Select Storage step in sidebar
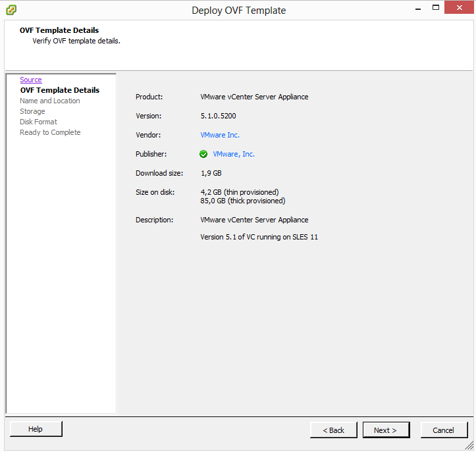This screenshot has height=452, width=476. [32, 111]
